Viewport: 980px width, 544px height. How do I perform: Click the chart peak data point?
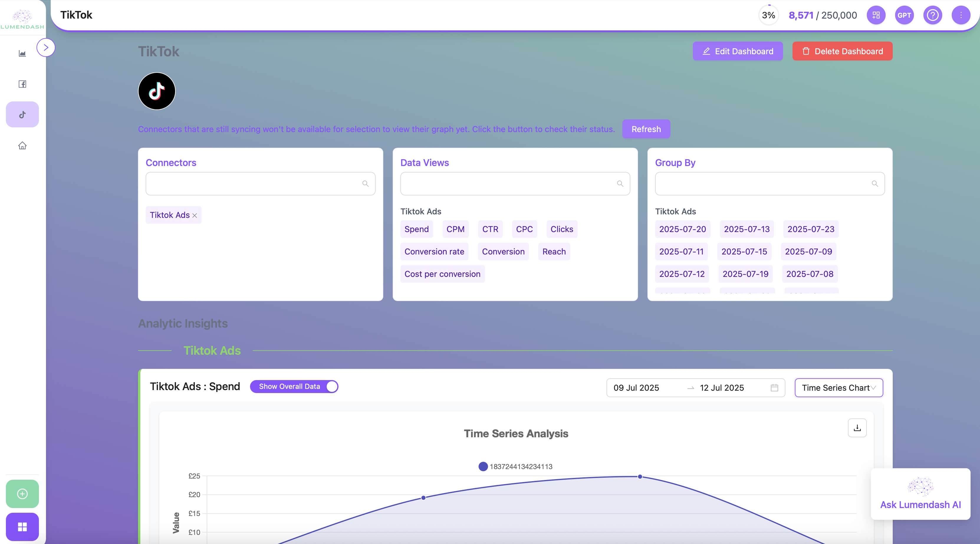tap(640, 477)
